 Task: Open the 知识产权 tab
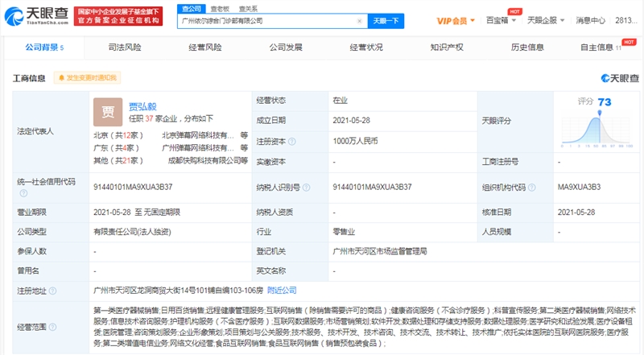click(447, 47)
